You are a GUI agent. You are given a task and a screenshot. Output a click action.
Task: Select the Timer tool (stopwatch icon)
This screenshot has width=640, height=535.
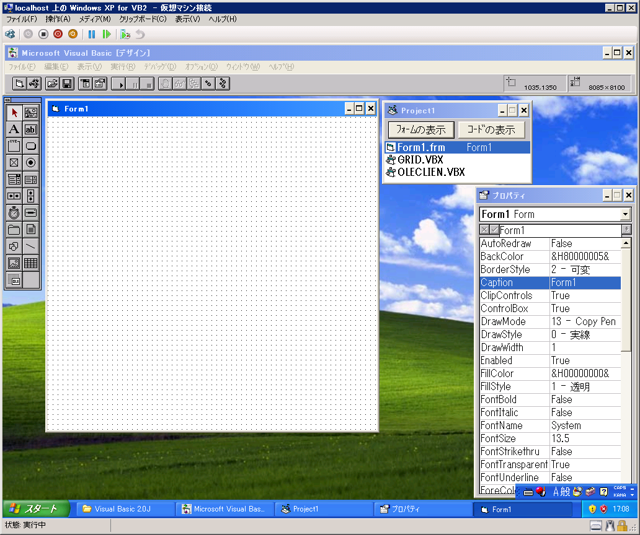[14, 213]
